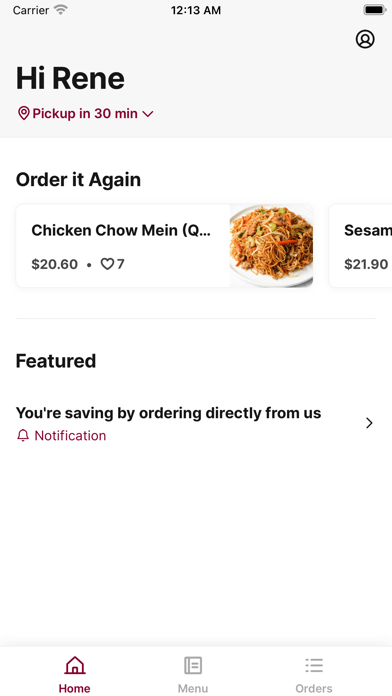Image resolution: width=392 pixels, height=696 pixels.
Task: Tap the bell Notification icon
Action: coord(23,436)
